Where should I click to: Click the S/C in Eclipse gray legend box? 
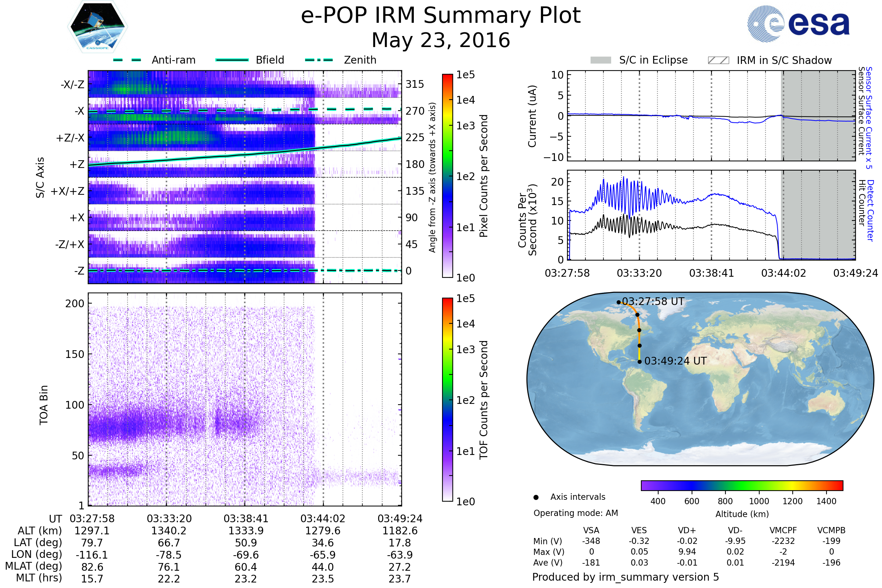[x=601, y=60]
